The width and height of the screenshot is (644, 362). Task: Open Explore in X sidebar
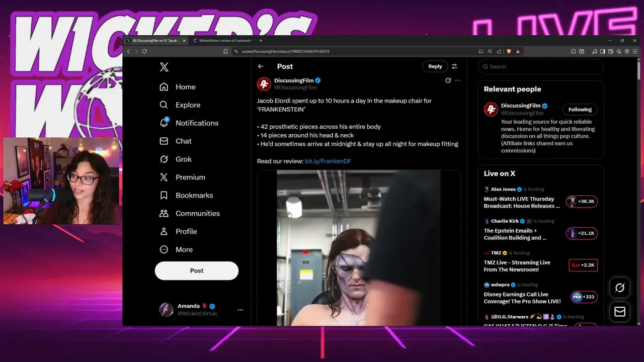tap(180, 105)
